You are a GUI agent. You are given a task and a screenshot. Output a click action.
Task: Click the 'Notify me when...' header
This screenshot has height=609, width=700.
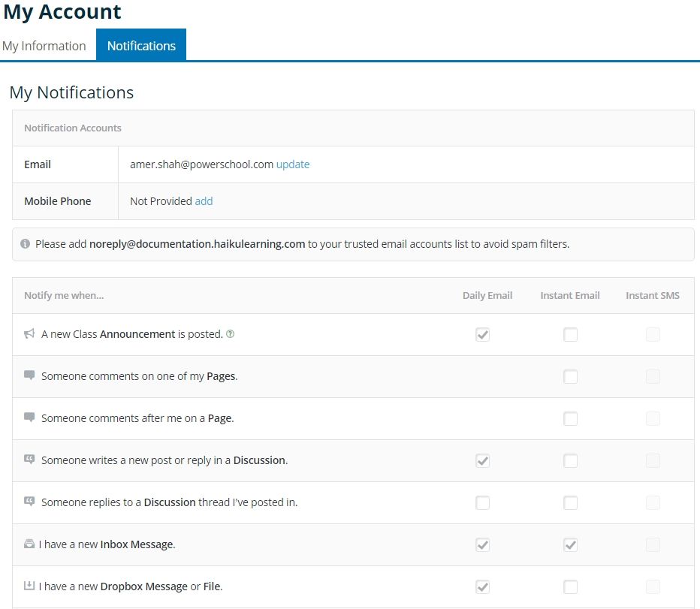coord(64,295)
